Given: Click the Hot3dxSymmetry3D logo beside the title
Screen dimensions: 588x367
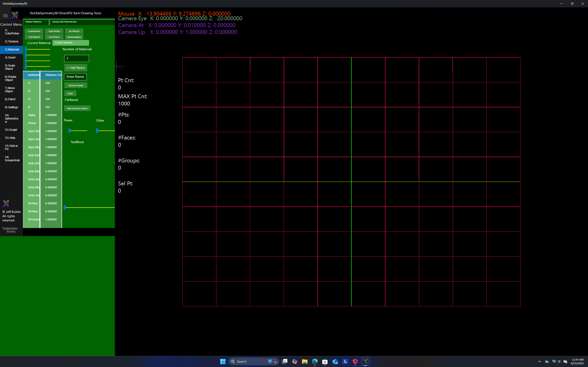Looking at the screenshot, I should (14, 15).
